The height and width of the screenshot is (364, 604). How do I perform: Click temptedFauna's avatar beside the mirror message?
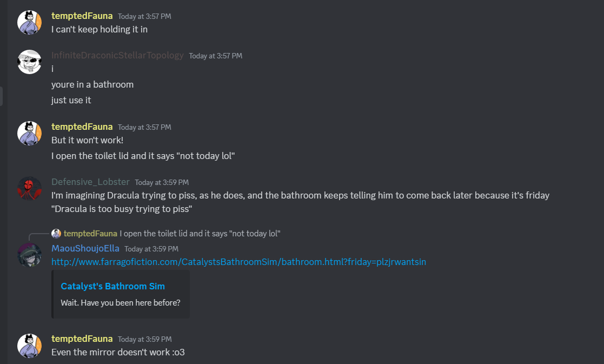coord(29,345)
